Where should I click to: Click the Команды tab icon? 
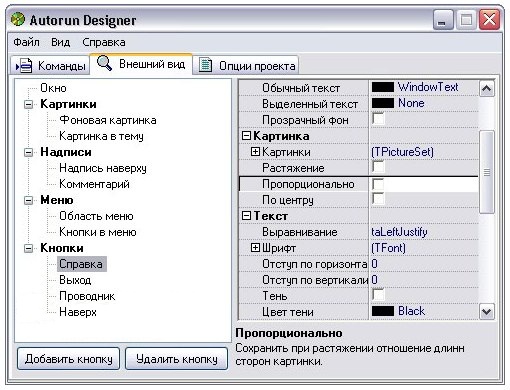click(x=24, y=65)
